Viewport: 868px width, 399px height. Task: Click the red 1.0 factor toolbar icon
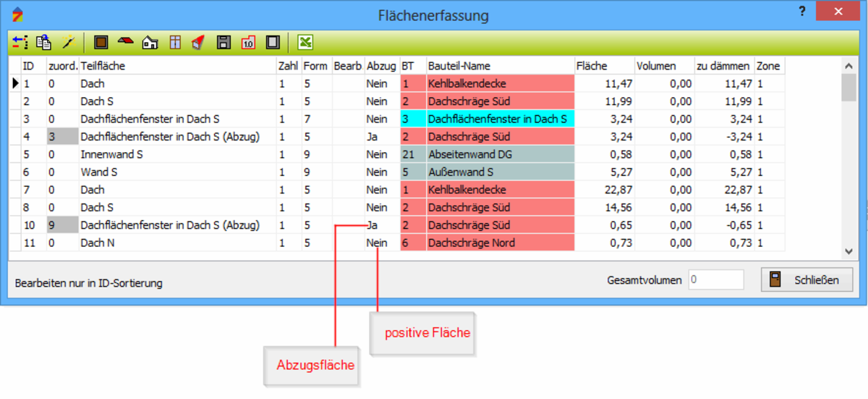click(248, 42)
